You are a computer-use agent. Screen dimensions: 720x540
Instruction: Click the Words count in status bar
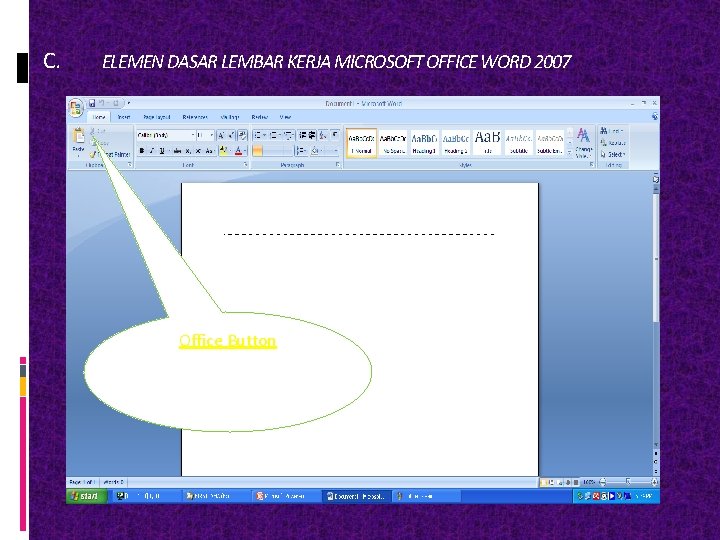(x=113, y=482)
